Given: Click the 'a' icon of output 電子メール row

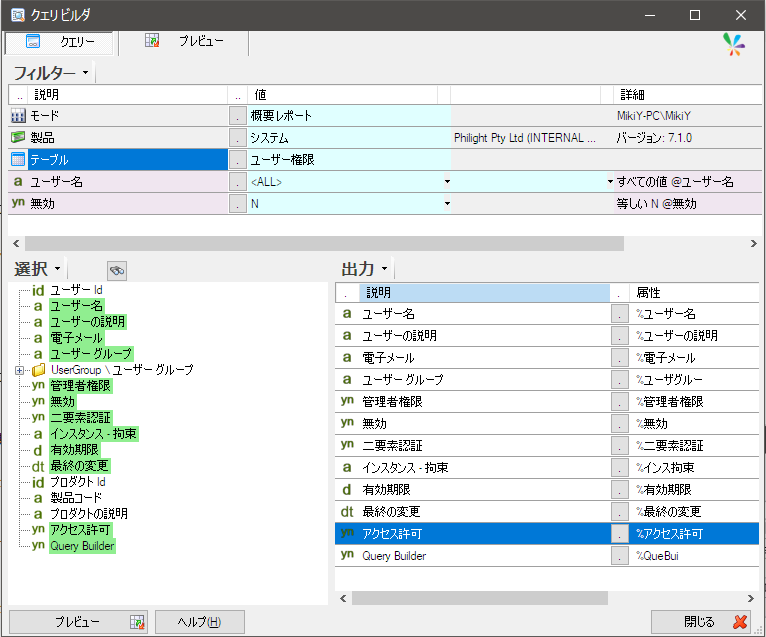Looking at the screenshot, I should point(347,358).
